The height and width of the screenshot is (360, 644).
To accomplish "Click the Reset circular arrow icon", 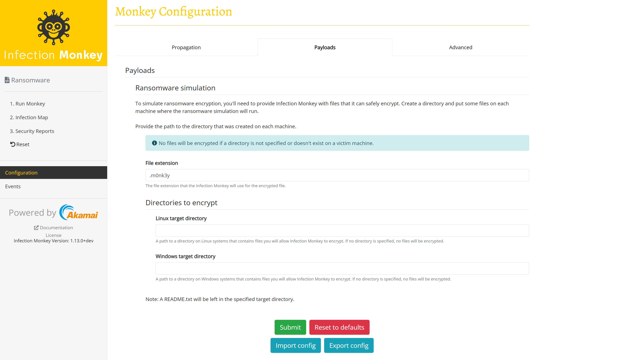I will click(x=13, y=144).
